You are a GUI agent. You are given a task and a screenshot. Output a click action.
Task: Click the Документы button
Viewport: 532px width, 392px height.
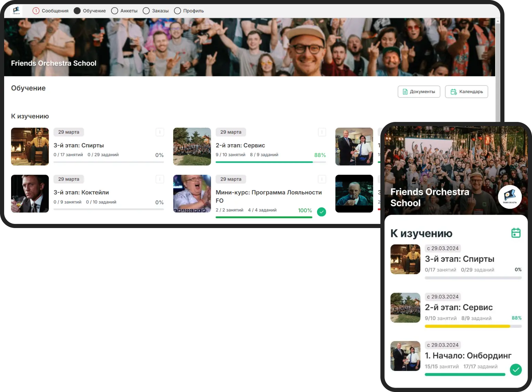pyautogui.click(x=419, y=92)
